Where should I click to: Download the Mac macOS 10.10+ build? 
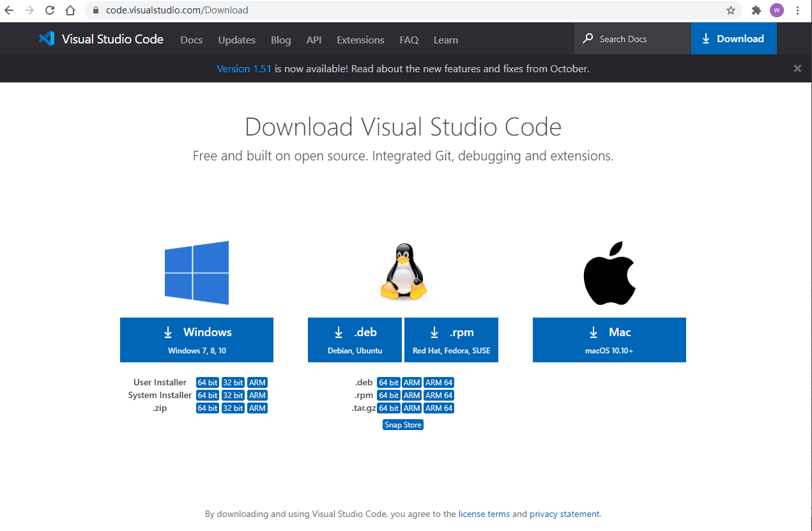pos(609,340)
